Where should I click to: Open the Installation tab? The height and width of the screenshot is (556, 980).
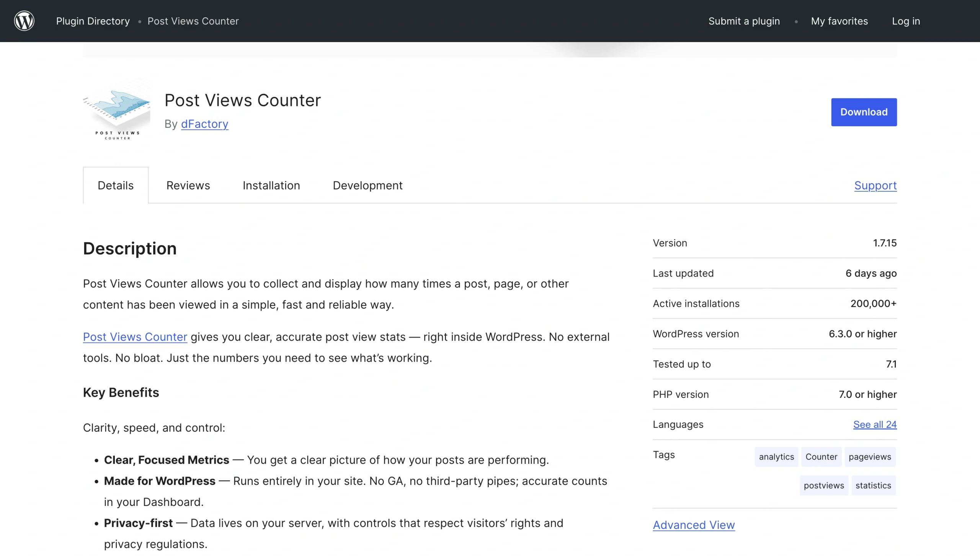point(271,185)
